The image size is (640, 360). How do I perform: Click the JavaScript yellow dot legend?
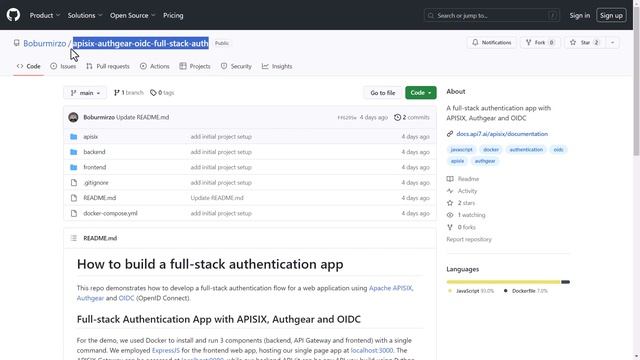click(x=450, y=291)
